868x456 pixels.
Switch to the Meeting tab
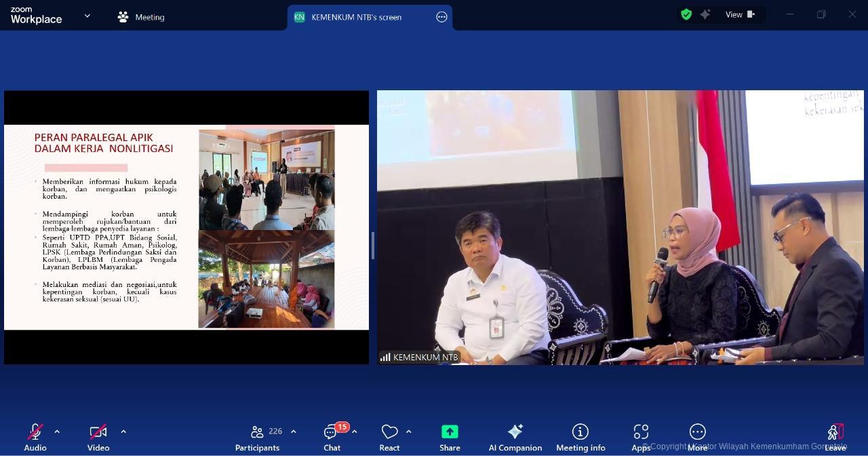pyautogui.click(x=141, y=17)
